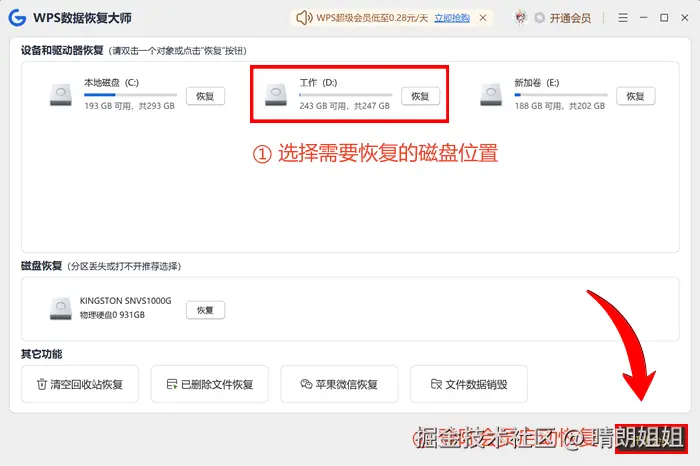Click the D: drive usage bar

(346, 95)
